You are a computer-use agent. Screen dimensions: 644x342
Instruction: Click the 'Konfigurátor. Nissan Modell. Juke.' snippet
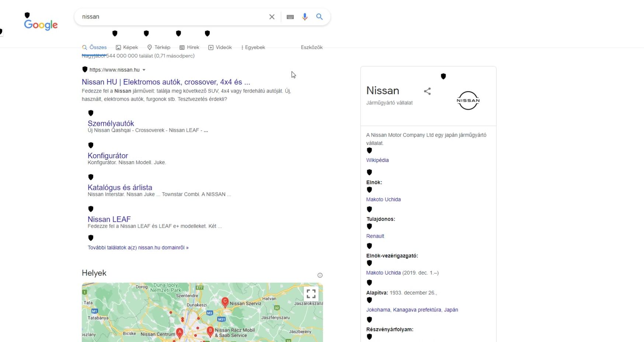127,162
